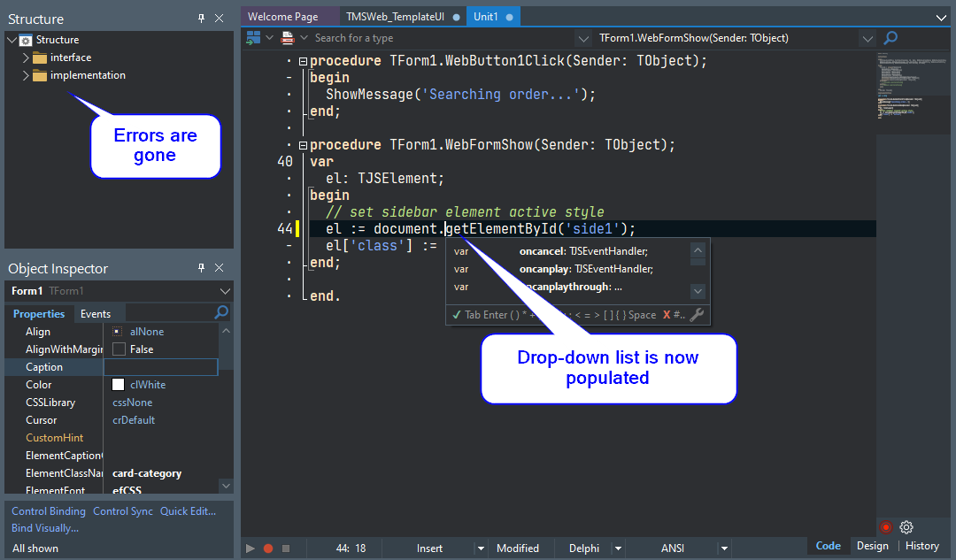Open the method list dropdown arrow
Viewport: 956px width, 560px height.
coord(867,38)
